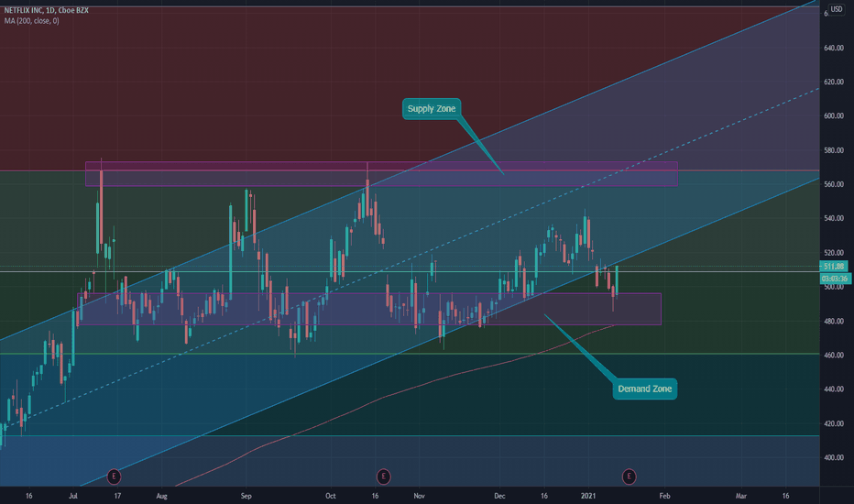Click the 400.00 price axis label

tap(834, 457)
